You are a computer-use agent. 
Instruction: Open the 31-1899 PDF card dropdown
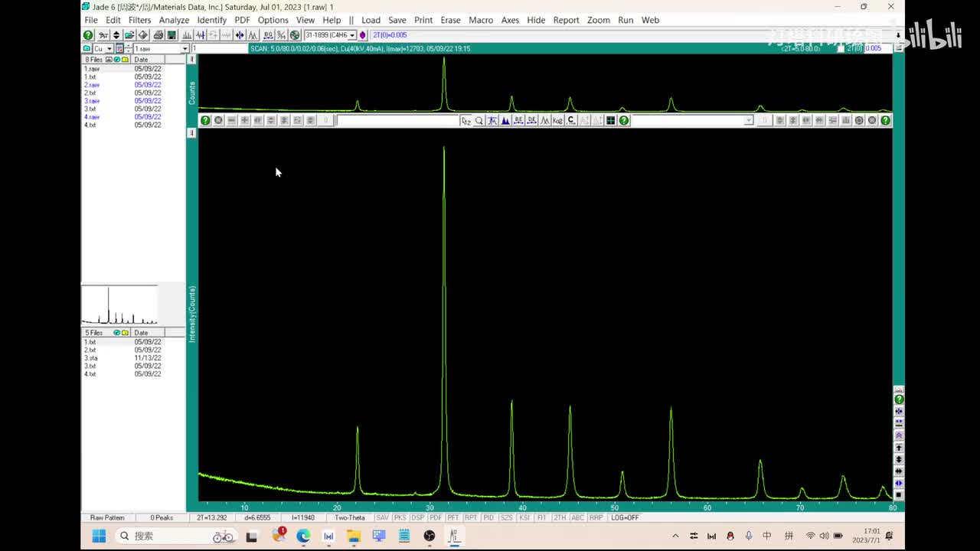tap(352, 35)
